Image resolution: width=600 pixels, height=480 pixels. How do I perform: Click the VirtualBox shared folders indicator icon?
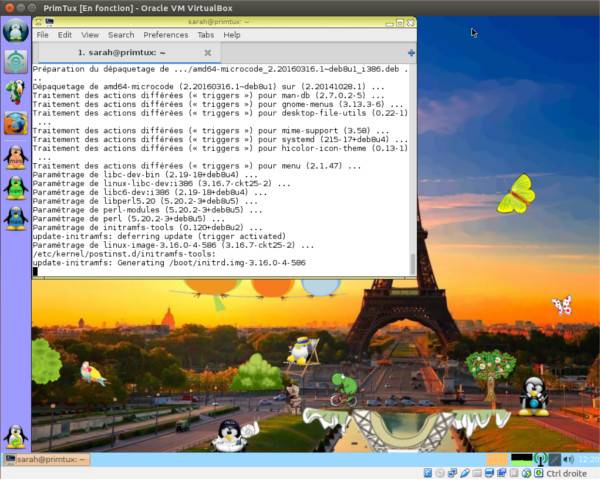click(x=477, y=473)
